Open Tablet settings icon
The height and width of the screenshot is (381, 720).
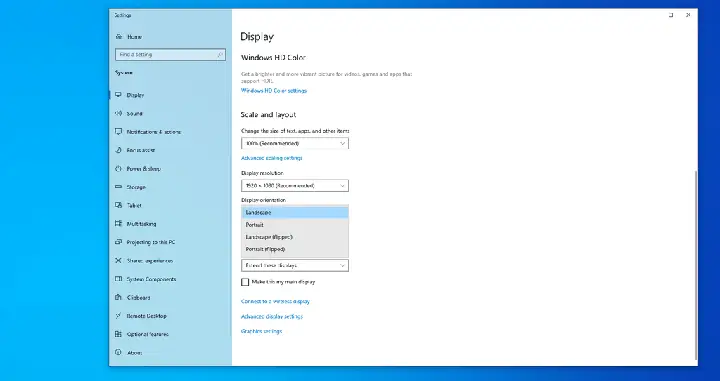tap(118, 205)
